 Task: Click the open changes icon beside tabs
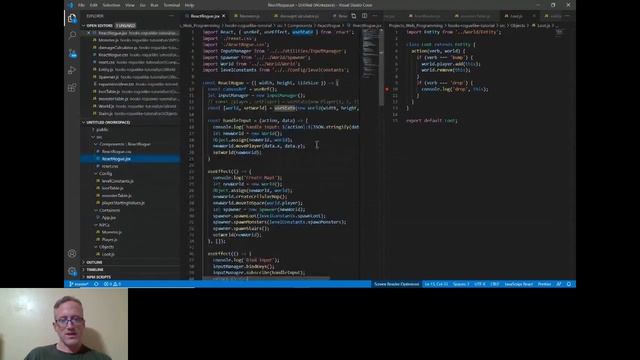point(354,16)
